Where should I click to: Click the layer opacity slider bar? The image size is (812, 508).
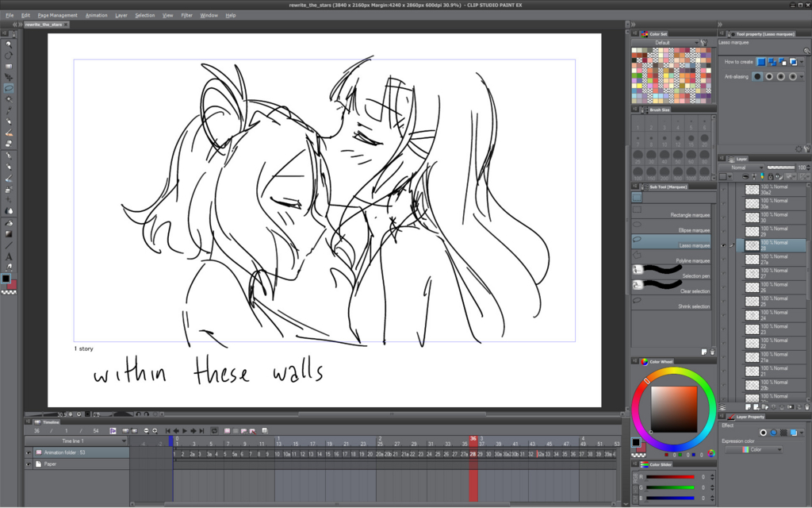[781, 167]
